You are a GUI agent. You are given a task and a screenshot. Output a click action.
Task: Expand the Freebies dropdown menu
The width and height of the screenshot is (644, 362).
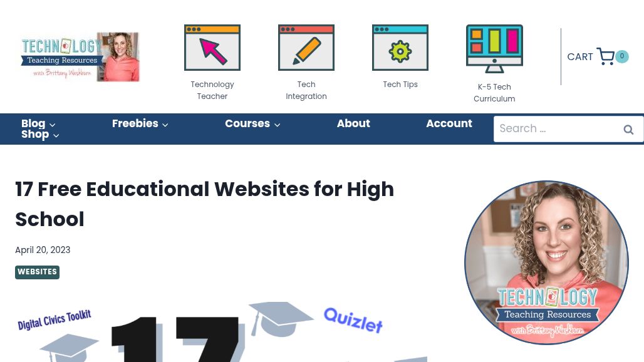coord(140,123)
